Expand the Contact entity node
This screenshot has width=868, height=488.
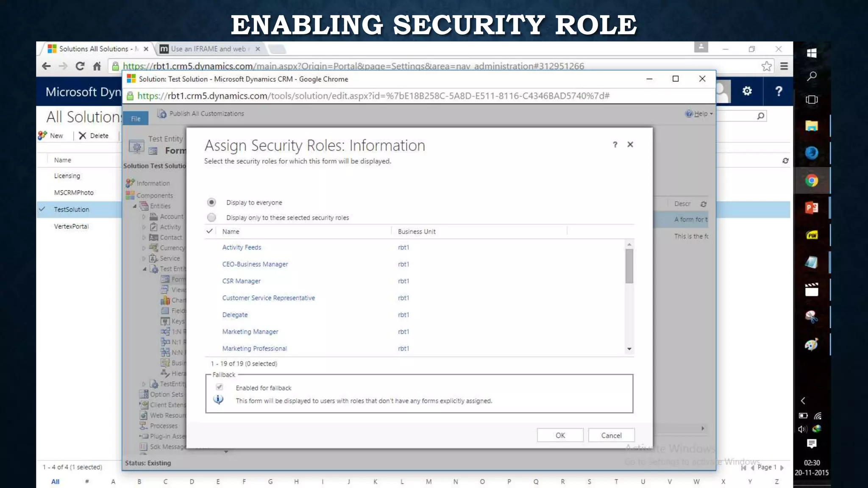click(x=144, y=238)
